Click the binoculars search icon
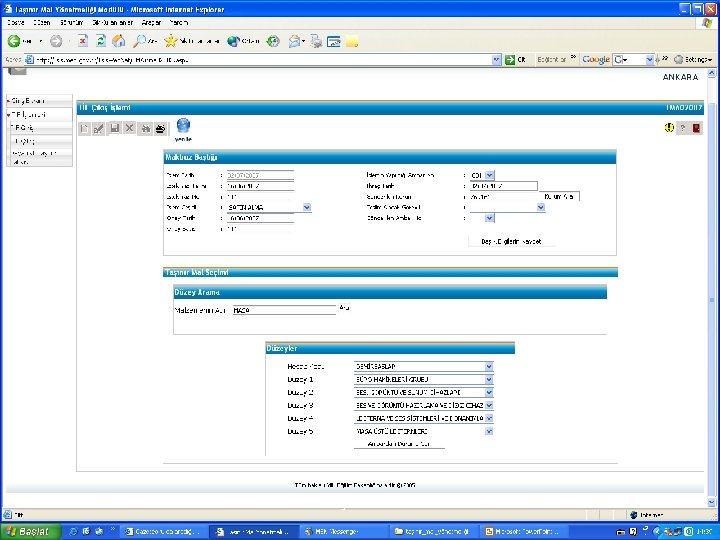The image size is (720, 540). coord(146,129)
